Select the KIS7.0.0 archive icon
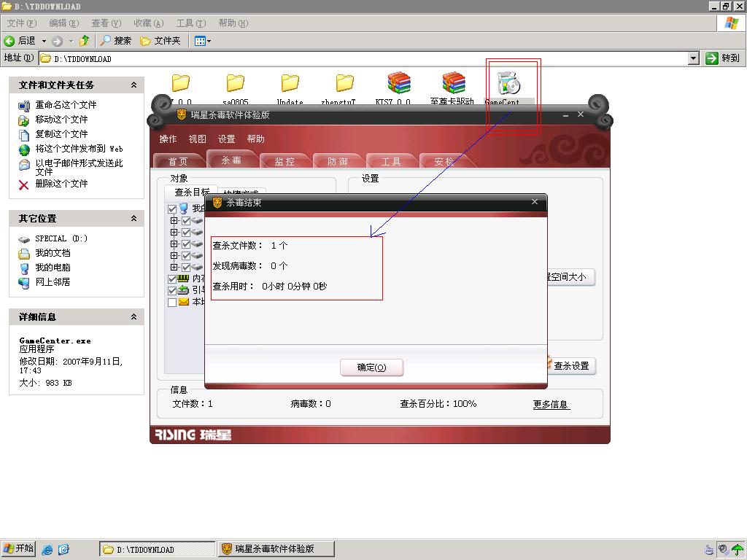This screenshot has height=560, width=747. click(x=399, y=83)
